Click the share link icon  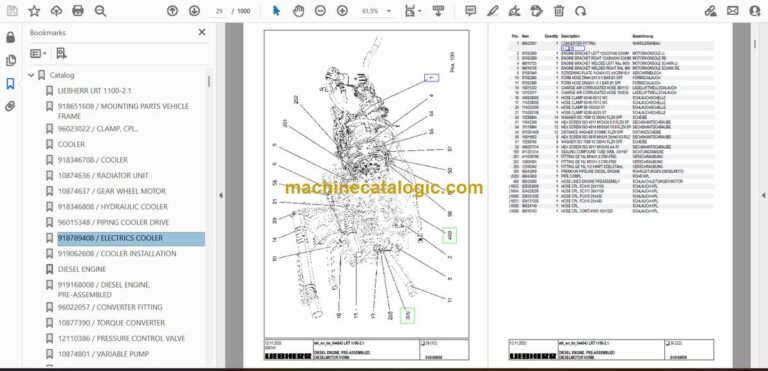[x=710, y=11]
